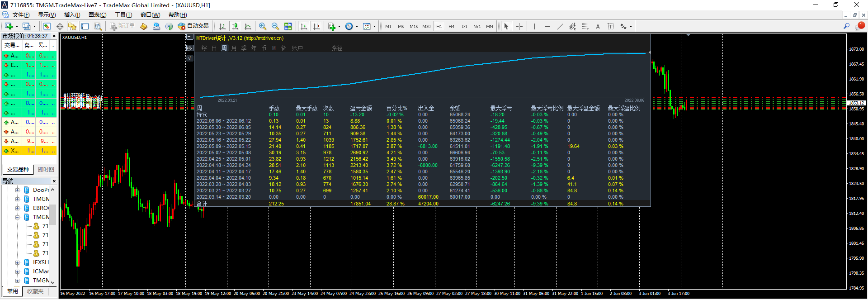Viewport: 868px width, 300px height.
Task: Expand the DooPr server tree node
Action: tap(18, 190)
